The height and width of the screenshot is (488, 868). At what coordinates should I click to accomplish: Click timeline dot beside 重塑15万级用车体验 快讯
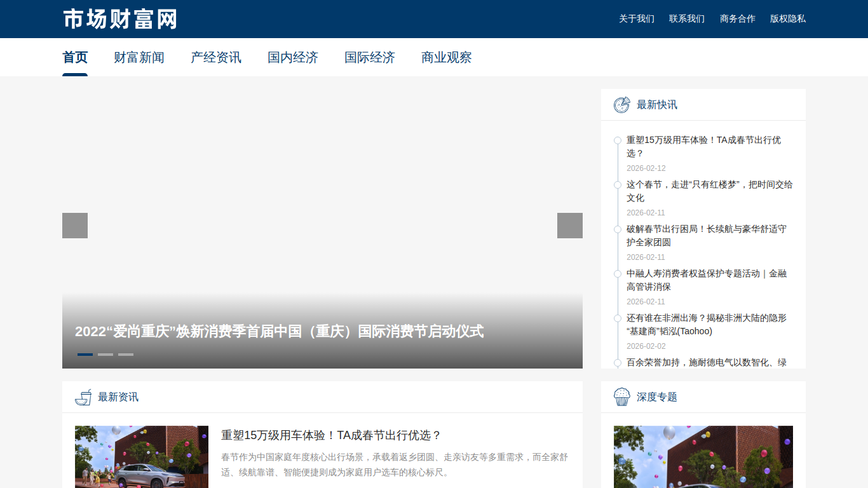tap(618, 140)
